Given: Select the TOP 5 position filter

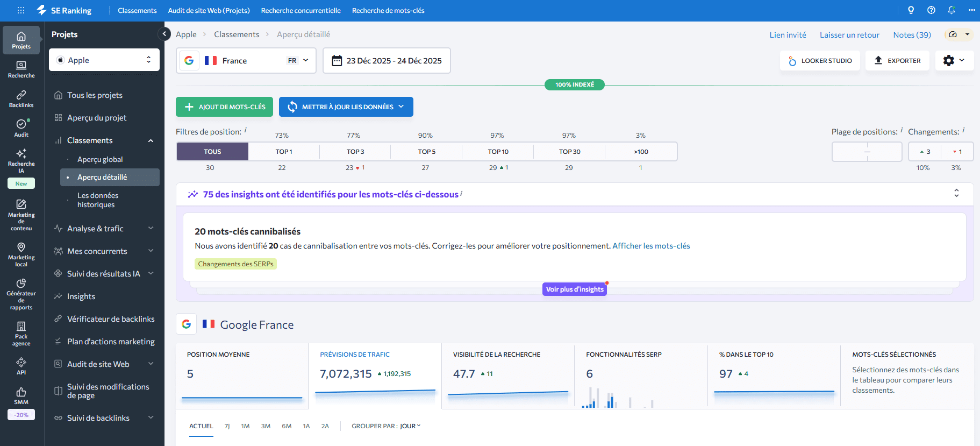Looking at the screenshot, I should tap(427, 152).
